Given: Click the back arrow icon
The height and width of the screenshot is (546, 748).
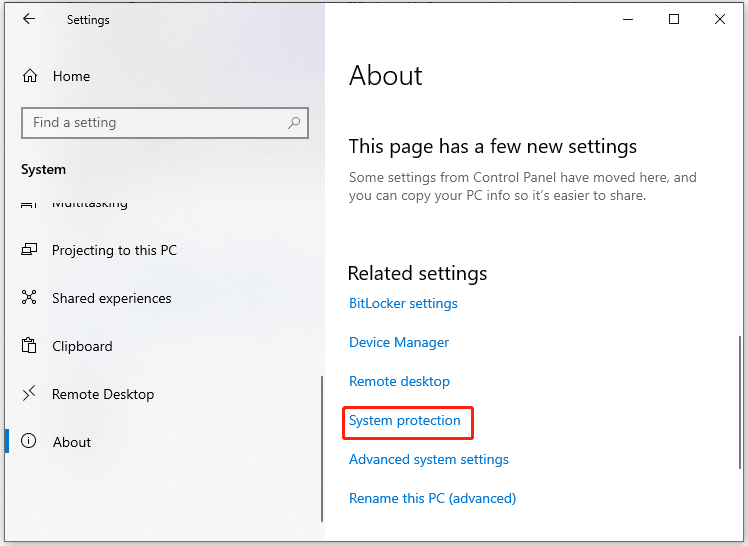Looking at the screenshot, I should tap(29, 19).
